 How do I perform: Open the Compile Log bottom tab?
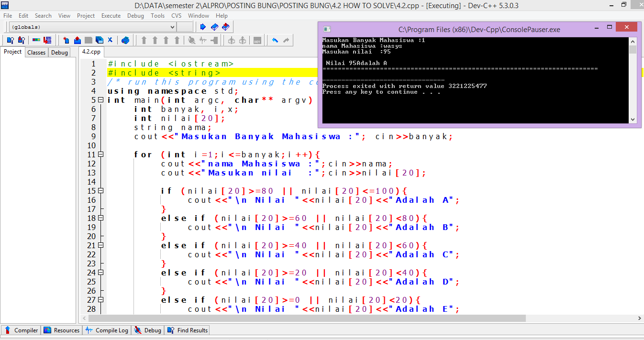107,330
